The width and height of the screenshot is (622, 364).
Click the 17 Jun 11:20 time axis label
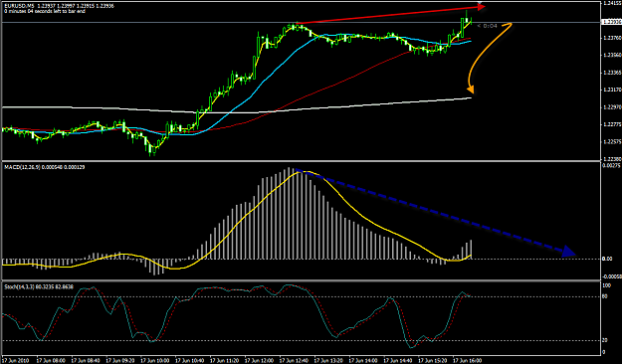click(x=225, y=360)
